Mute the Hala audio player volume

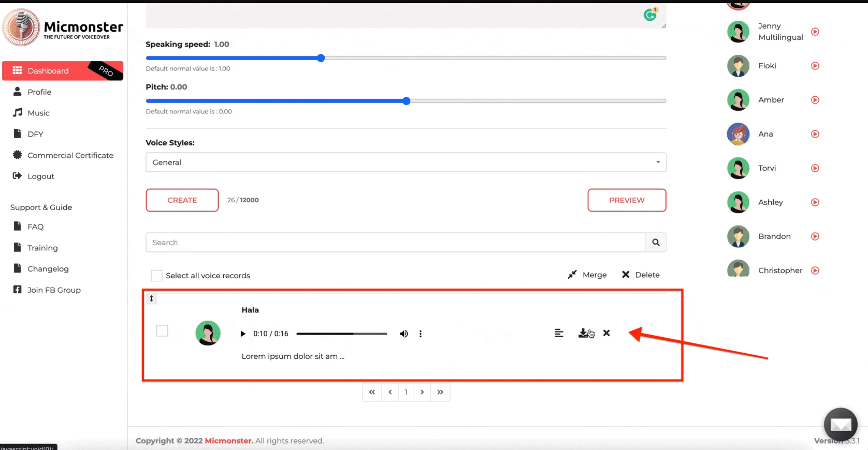(404, 333)
